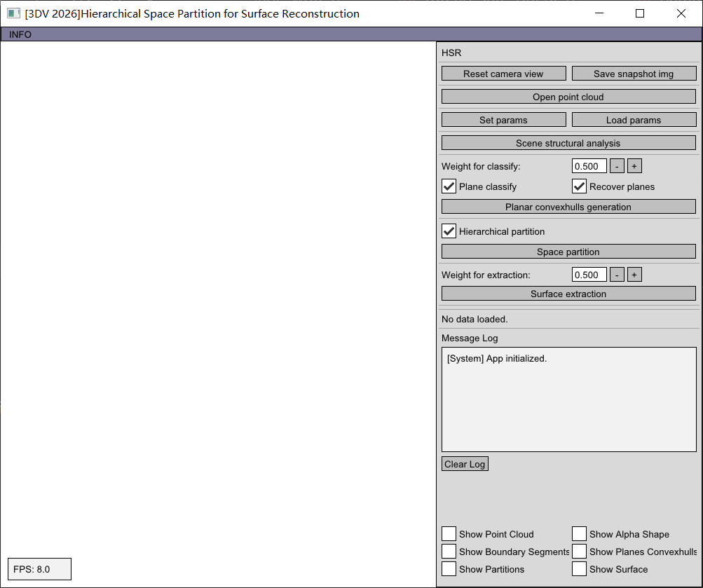Click the application icon in the title bar

13,13
